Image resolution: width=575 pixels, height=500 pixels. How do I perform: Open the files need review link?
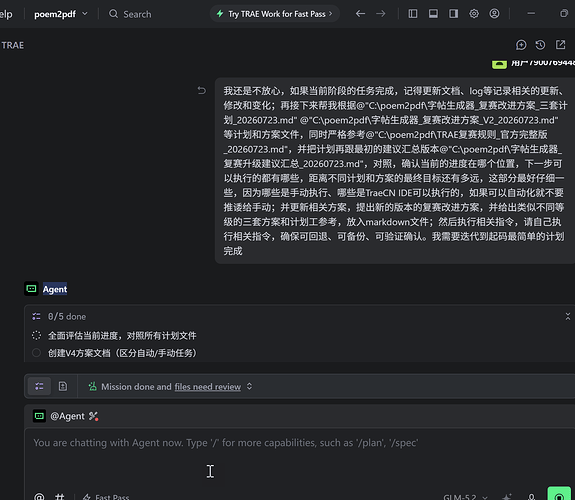208,387
